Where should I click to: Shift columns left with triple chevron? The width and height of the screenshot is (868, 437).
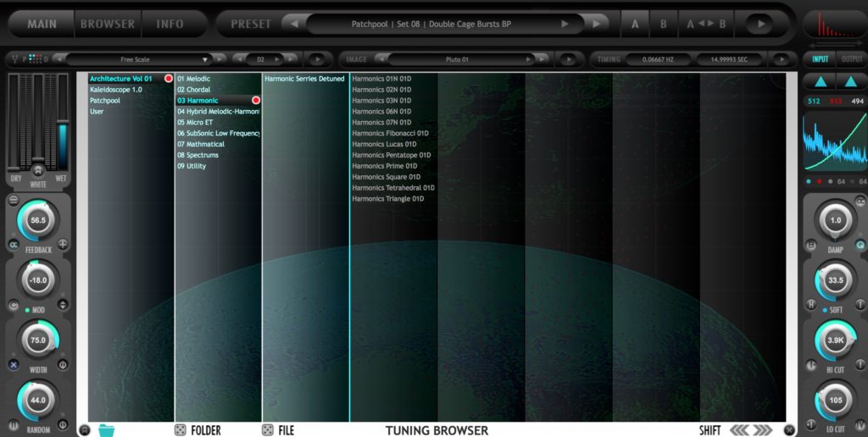739,430
